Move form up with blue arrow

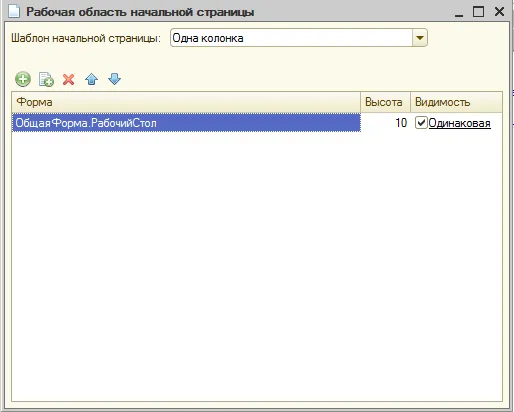[x=91, y=79]
